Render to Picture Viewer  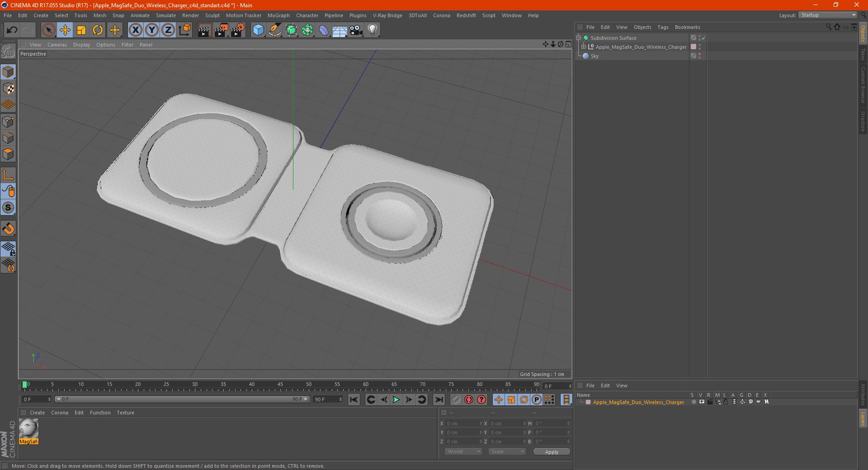221,30
